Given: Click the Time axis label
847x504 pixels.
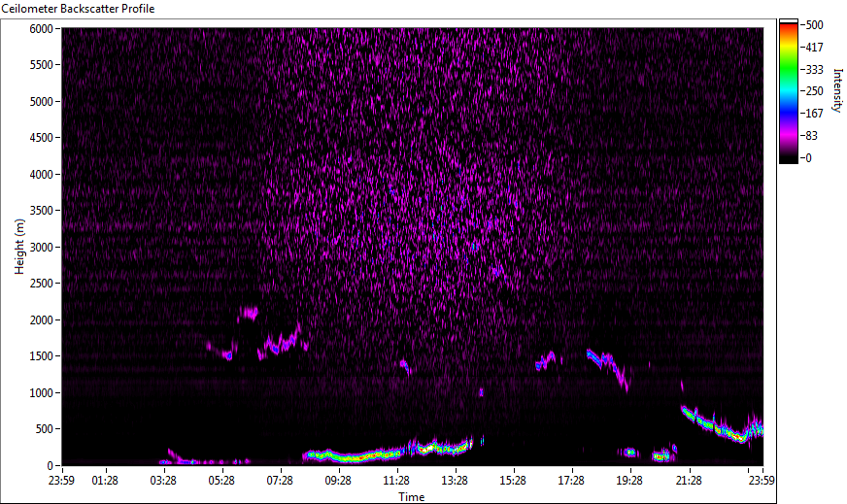Looking at the screenshot, I should (x=412, y=497).
